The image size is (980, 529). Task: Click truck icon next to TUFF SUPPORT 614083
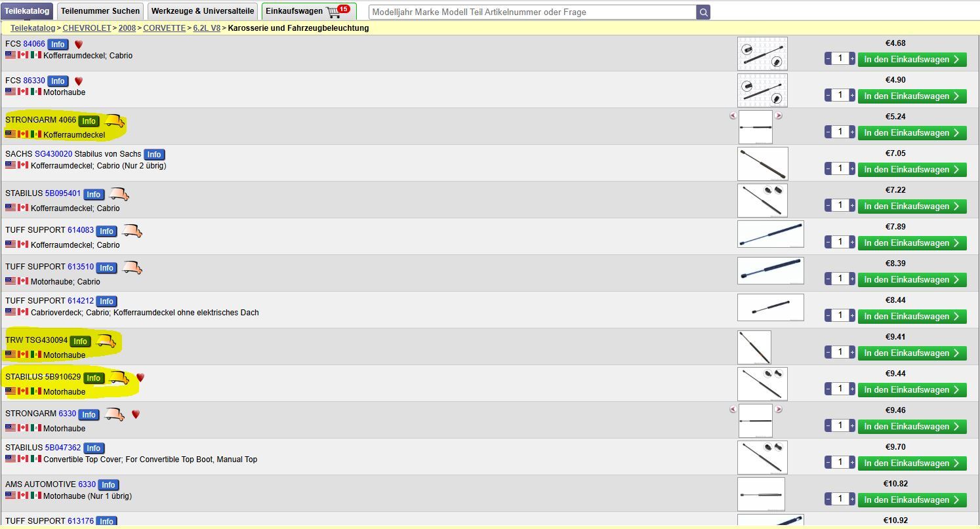132,231
